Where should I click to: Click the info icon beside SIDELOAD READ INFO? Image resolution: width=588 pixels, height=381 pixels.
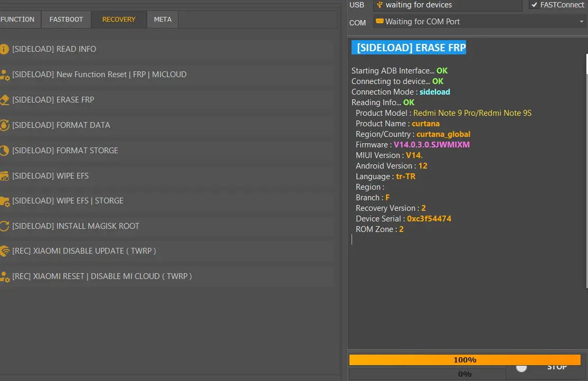[x=4, y=49]
